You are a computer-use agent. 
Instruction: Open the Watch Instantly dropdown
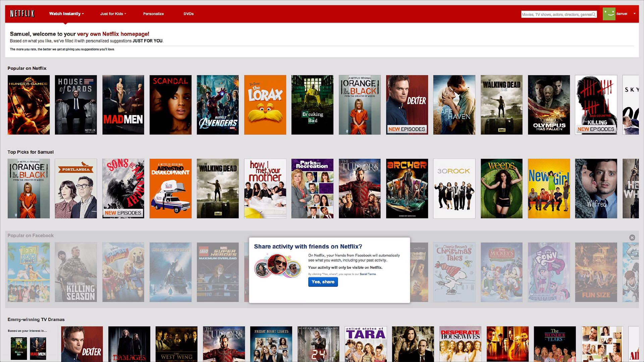[66, 14]
